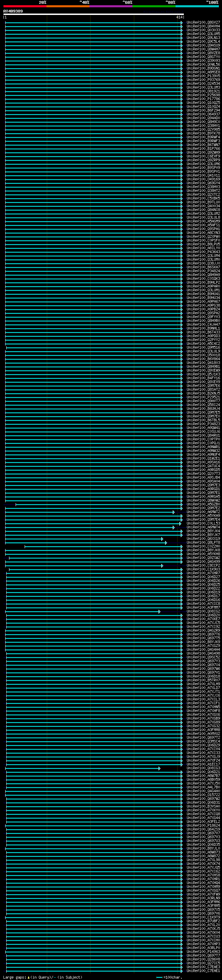Image resolution: width=222 pixels, height=980 pixels.
Task: Open hit UniRef100_Q94AD0
Action: pos(203,118)
